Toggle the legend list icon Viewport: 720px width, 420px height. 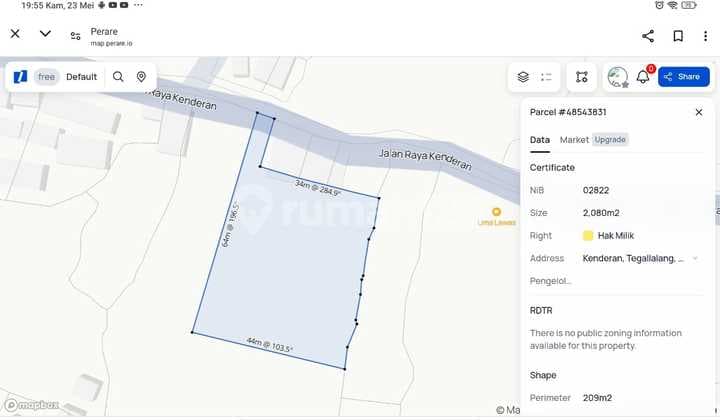546,77
